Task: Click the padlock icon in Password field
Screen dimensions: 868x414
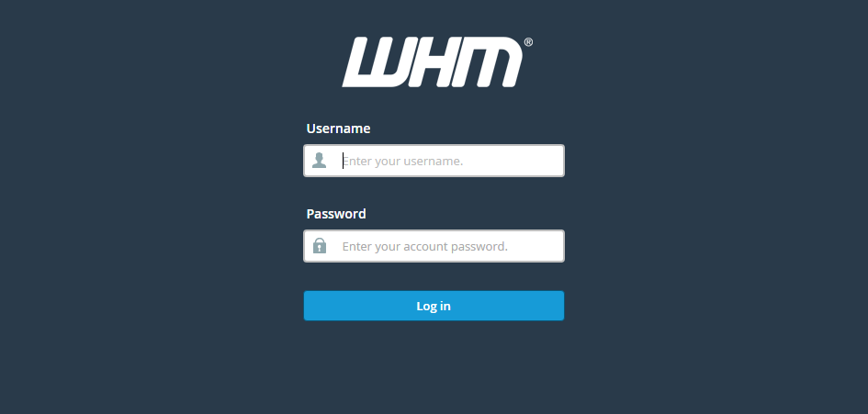Action: (x=320, y=246)
